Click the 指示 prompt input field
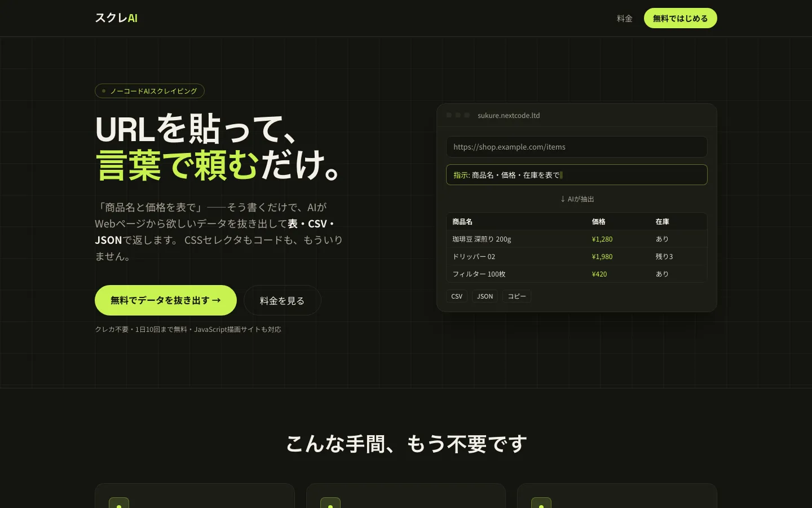 (x=576, y=175)
